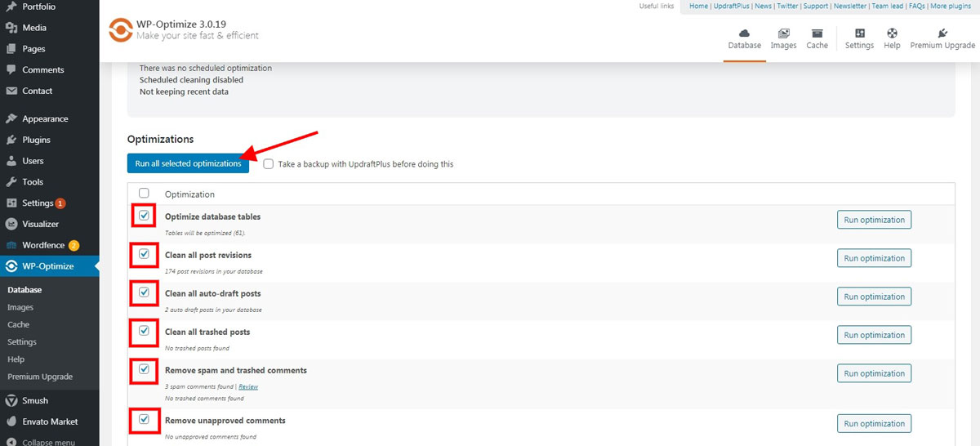Click the Pages icon in sidebar

pyautogui.click(x=11, y=49)
